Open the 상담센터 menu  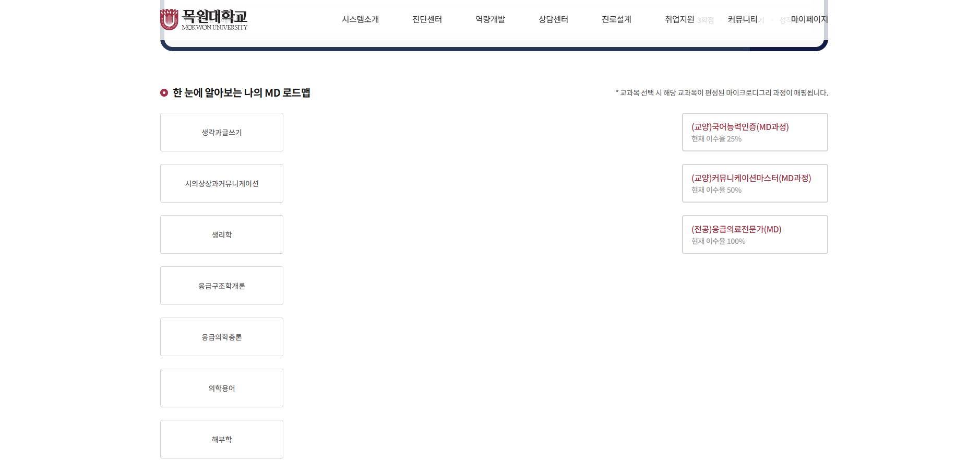click(553, 19)
